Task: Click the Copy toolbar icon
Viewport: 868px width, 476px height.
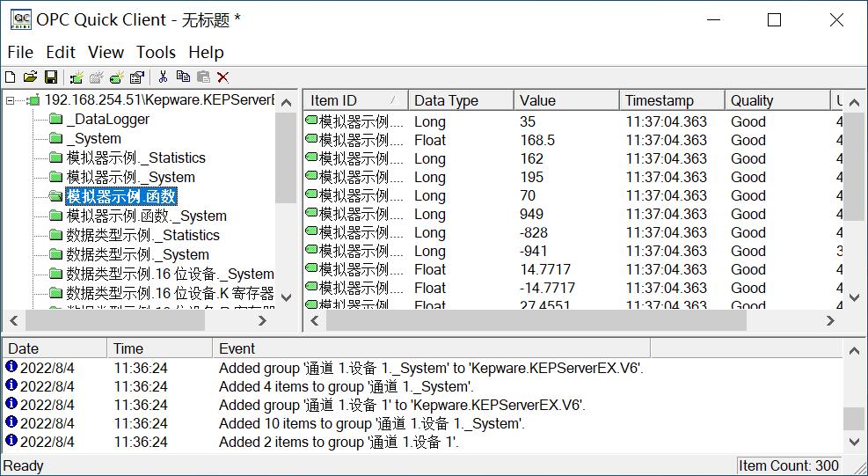Action: click(183, 77)
